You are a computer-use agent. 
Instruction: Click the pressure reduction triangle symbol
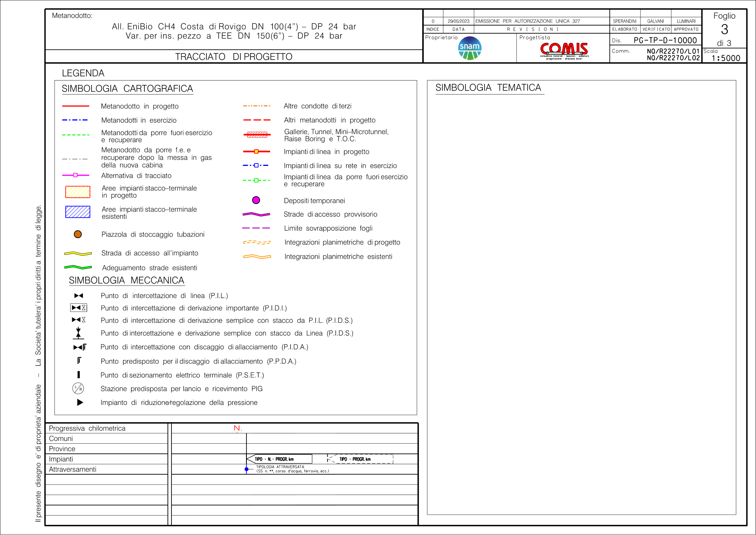coord(80,402)
